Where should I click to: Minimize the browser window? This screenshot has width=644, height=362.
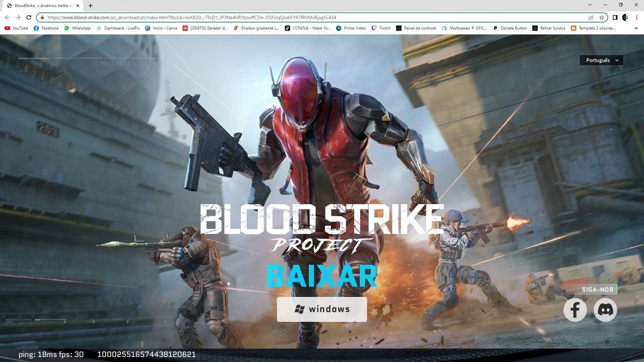605,5
